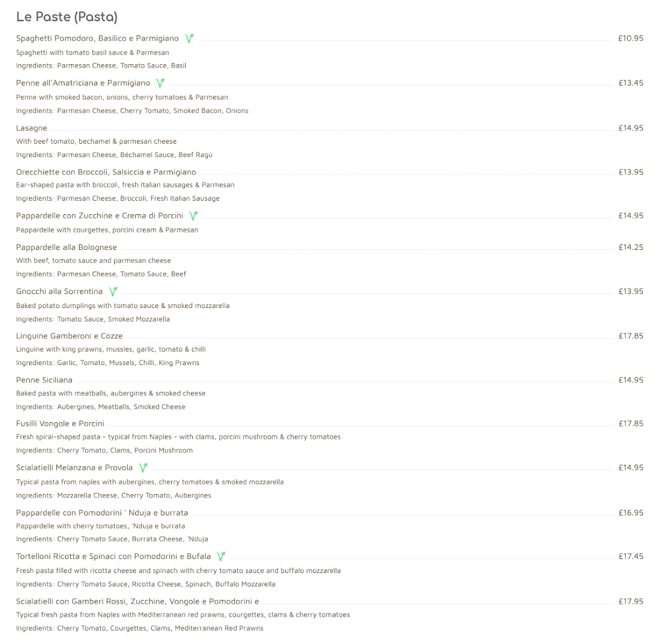Select Pappardelle alla Bolognese dish name
Image resolution: width=671 pixels, height=644 pixels.
point(67,247)
